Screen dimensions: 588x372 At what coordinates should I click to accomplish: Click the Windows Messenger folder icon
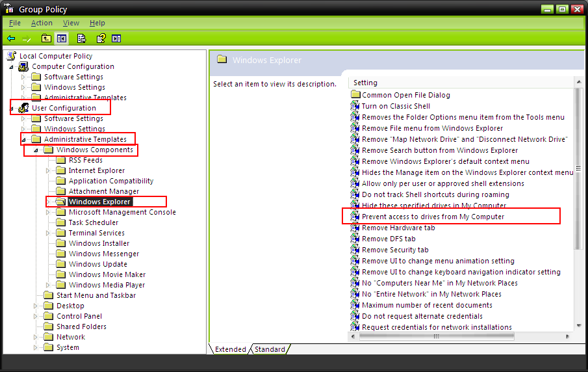(61, 254)
